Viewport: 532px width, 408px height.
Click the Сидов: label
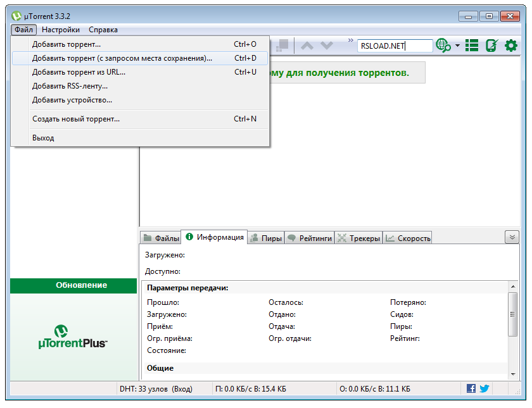coord(402,314)
